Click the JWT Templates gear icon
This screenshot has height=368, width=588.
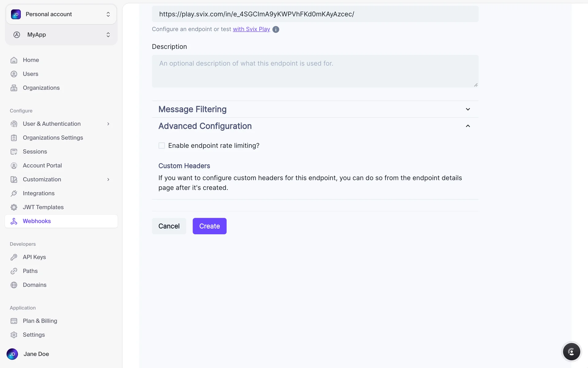coord(14,207)
